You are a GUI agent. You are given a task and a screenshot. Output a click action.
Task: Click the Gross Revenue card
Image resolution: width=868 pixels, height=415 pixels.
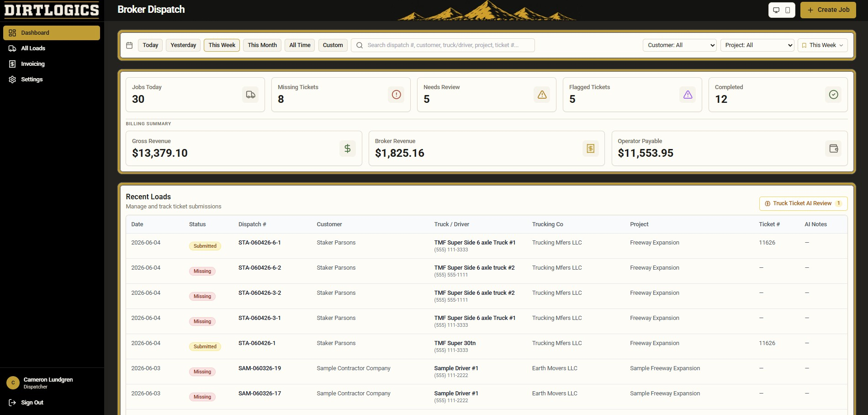(x=243, y=149)
